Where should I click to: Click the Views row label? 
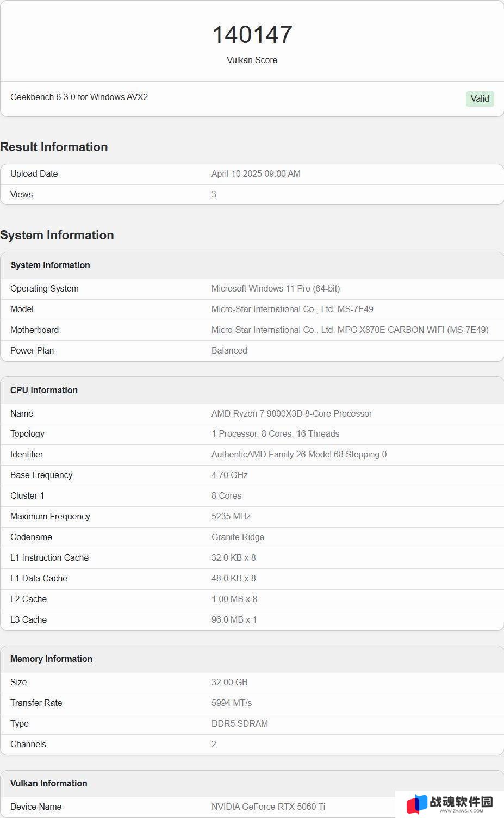(x=21, y=194)
